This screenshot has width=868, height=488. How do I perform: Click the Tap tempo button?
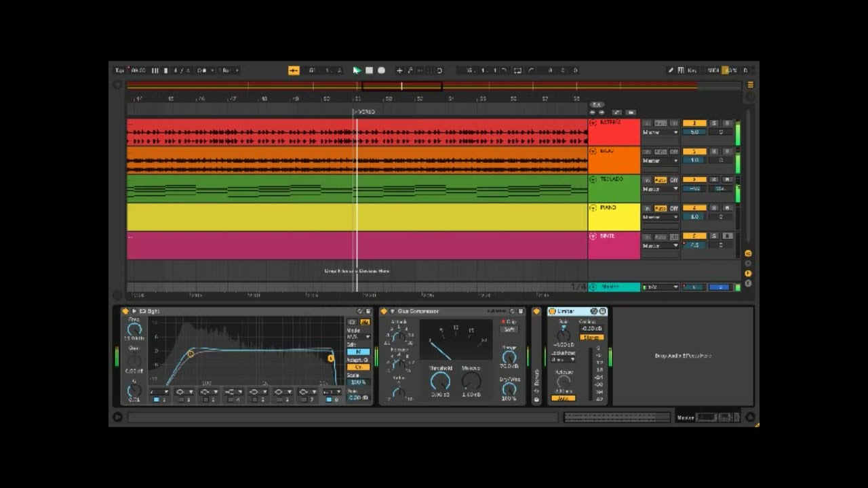[x=119, y=70]
